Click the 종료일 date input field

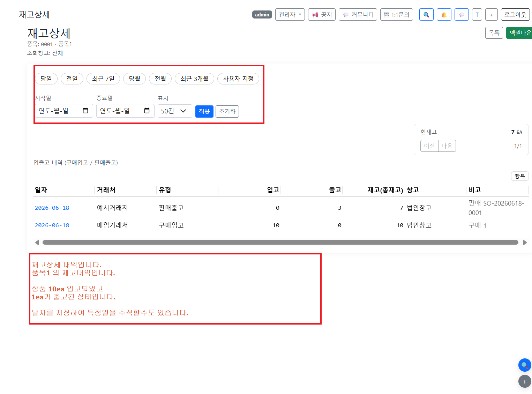pyautogui.click(x=125, y=111)
